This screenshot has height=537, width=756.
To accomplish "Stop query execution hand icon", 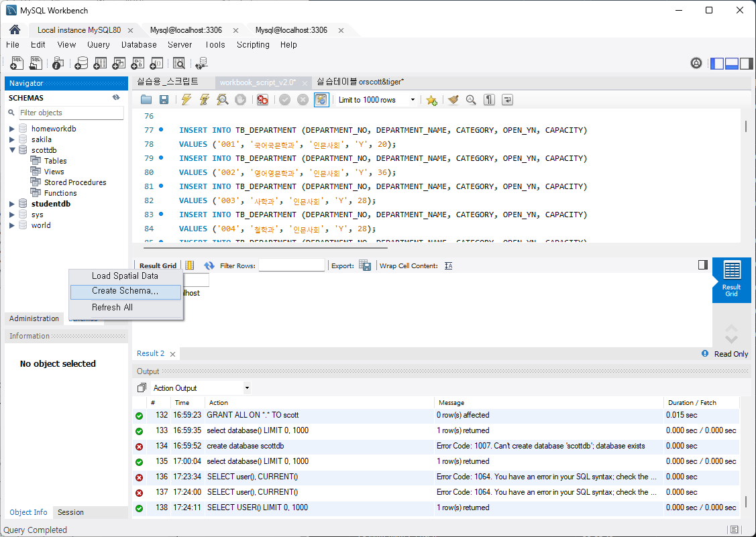I will pos(240,100).
